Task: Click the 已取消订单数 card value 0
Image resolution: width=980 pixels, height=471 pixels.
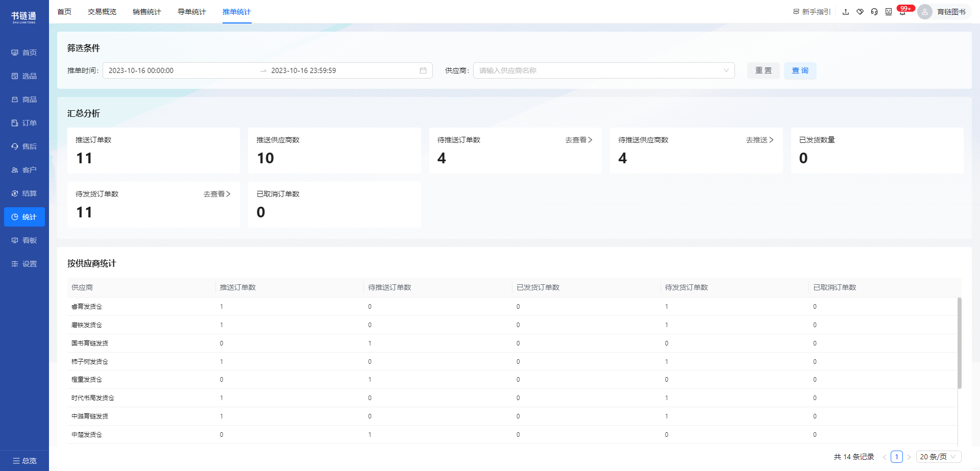Action: tap(261, 212)
